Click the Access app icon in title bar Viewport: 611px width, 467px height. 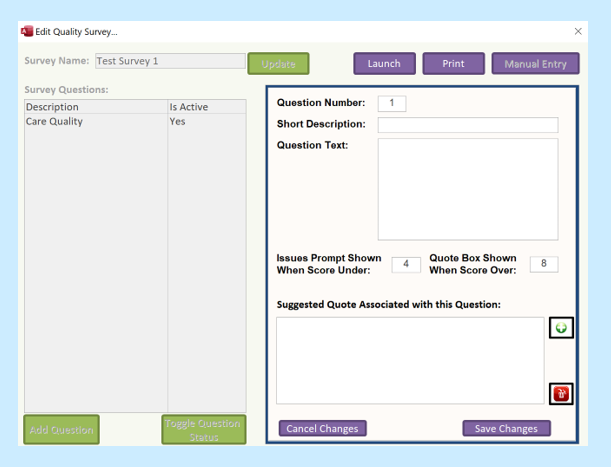(x=27, y=31)
